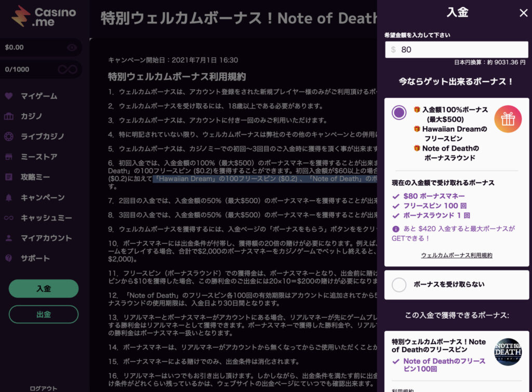Click the マイアカウント person icon

point(9,238)
